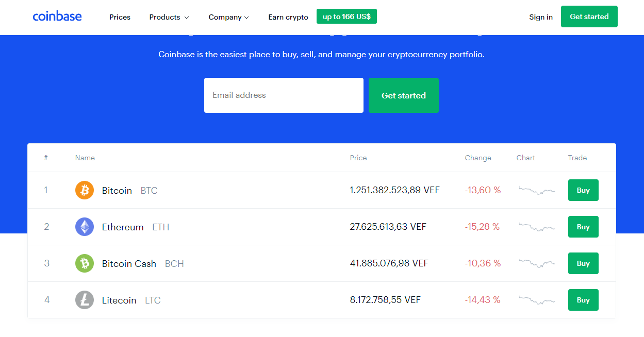This screenshot has width=644, height=337.
Task: Open Bitcoin's price sparkline chart
Action: 537,190
